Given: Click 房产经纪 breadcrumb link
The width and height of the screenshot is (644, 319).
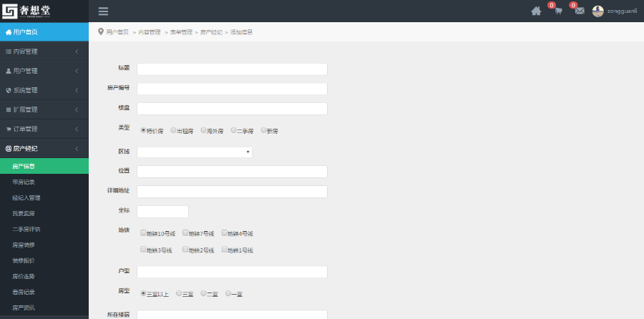Looking at the screenshot, I should [x=211, y=32].
